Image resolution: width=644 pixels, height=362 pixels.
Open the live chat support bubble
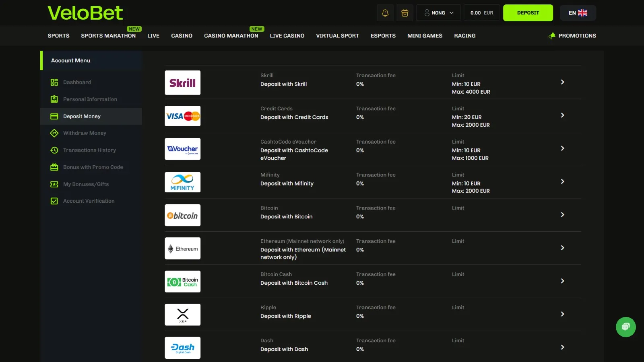pos(625,327)
